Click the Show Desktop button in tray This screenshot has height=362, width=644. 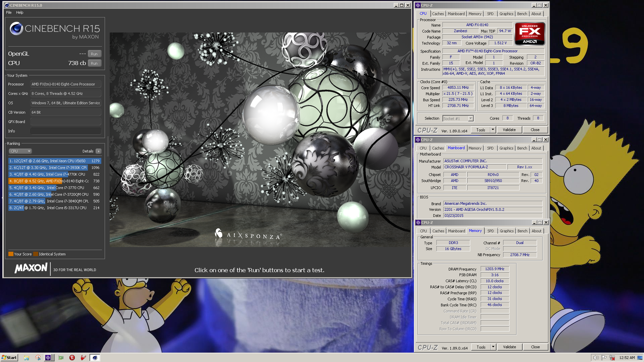coord(640,358)
